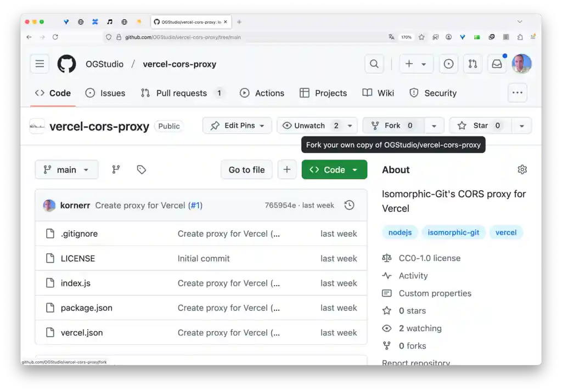
Task: Show more repository tabs via ellipsis
Action: tap(517, 93)
